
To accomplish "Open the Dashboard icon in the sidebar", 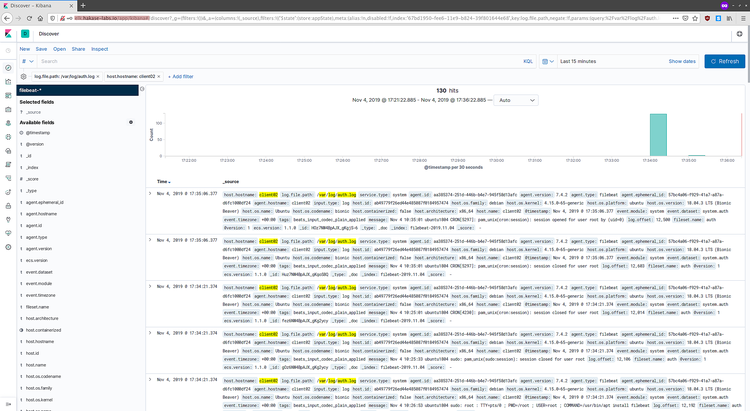I will pyautogui.click(x=8, y=96).
